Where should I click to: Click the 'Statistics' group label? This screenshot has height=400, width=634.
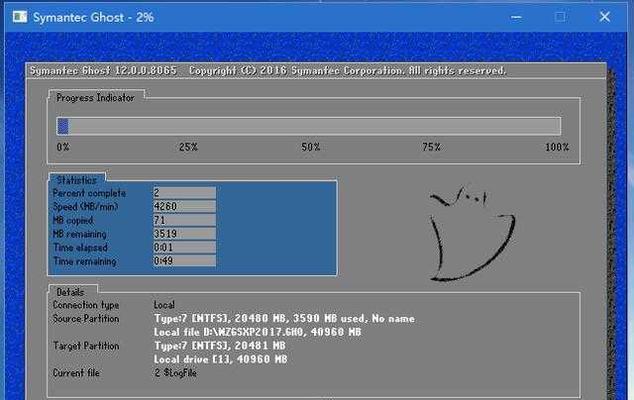[x=76, y=180]
